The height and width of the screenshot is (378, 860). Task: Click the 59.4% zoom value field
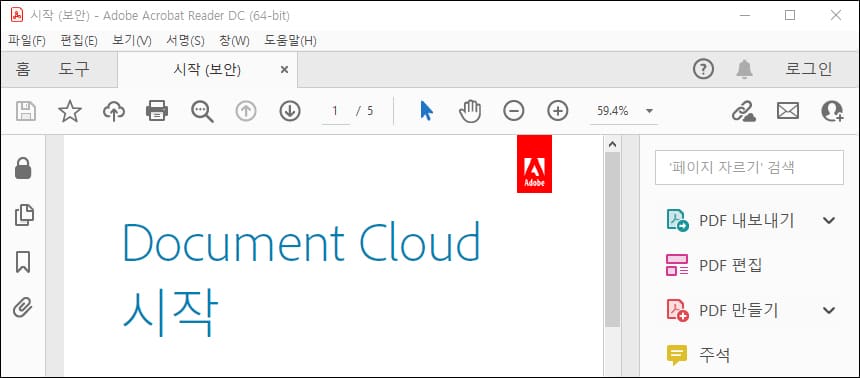[x=613, y=111]
